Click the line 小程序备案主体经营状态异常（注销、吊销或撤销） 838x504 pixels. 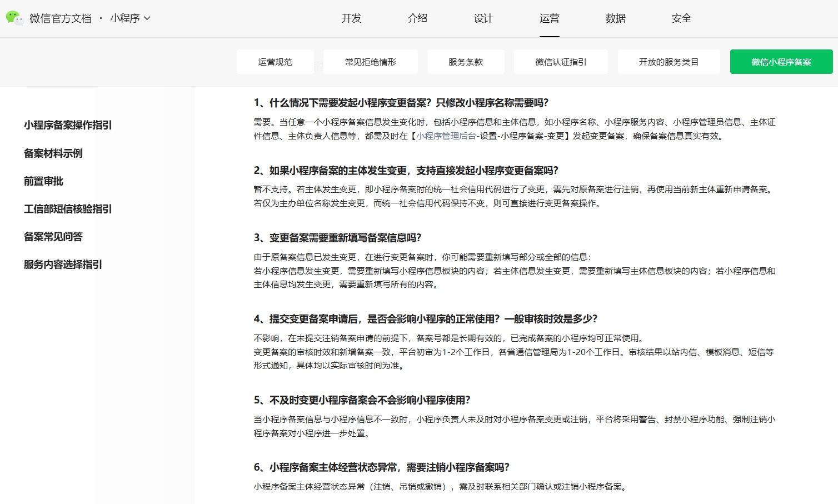click(441, 487)
